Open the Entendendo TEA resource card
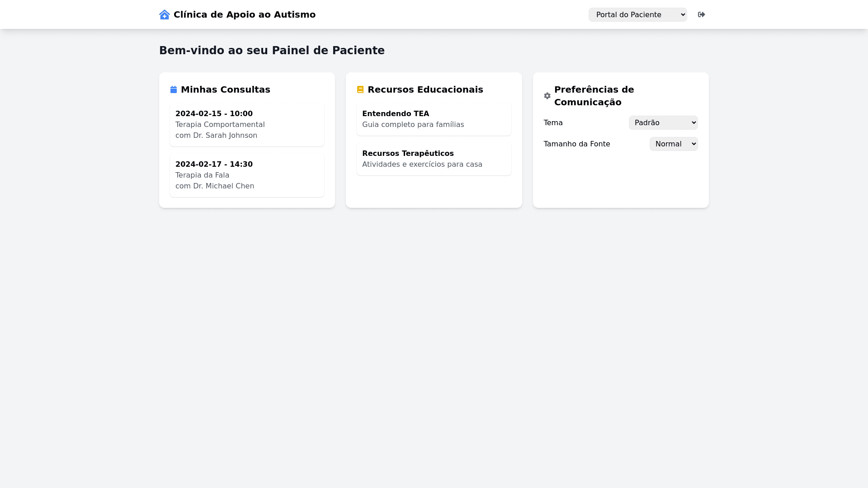Viewport: 868px width, 488px height. [x=434, y=119]
